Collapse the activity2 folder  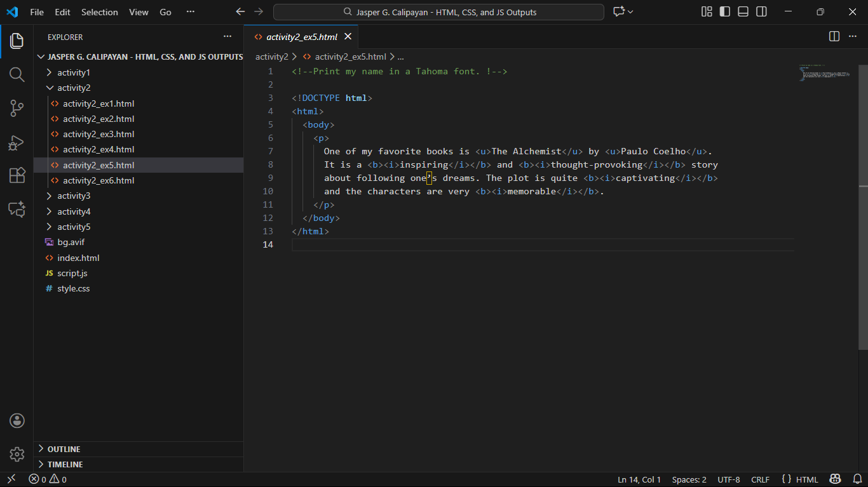pos(74,88)
